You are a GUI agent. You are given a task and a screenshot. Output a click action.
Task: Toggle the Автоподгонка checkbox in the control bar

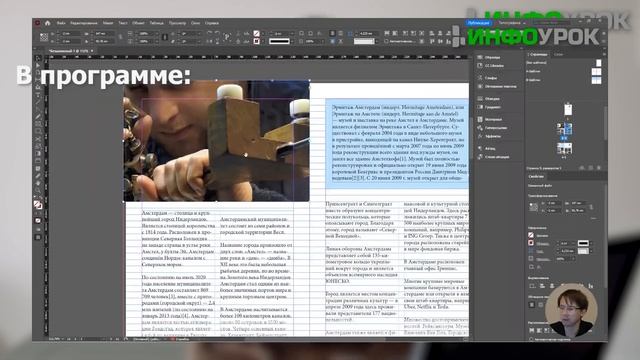pos(387,41)
